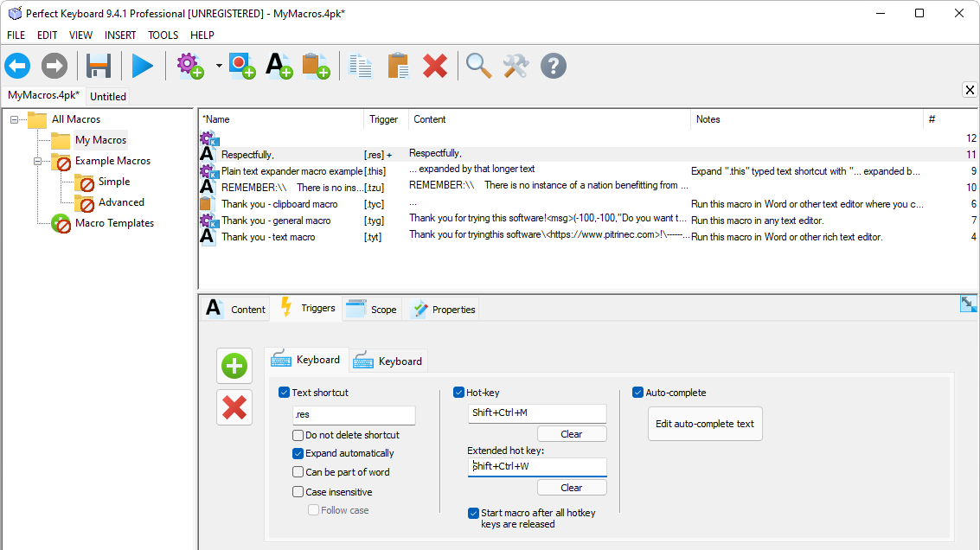Click the paste clipboard toolbar icon
Viewport: 980px width, 550px height.
click(x=398, y=66)
